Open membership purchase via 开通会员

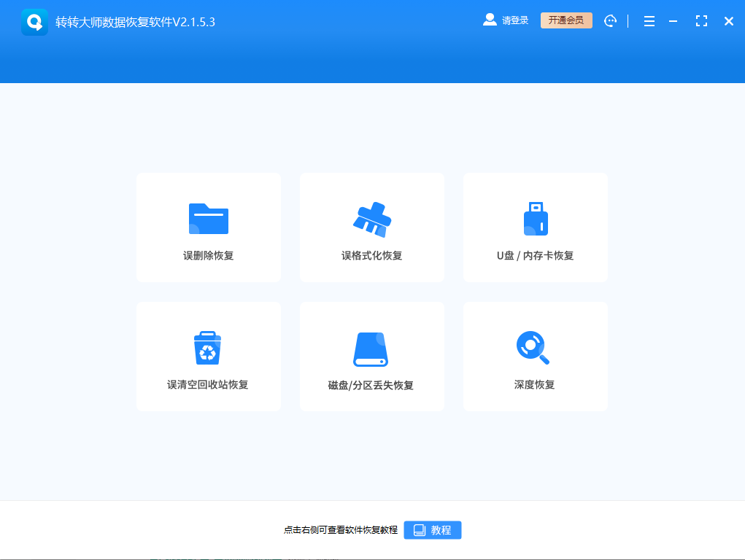point(566,20)
